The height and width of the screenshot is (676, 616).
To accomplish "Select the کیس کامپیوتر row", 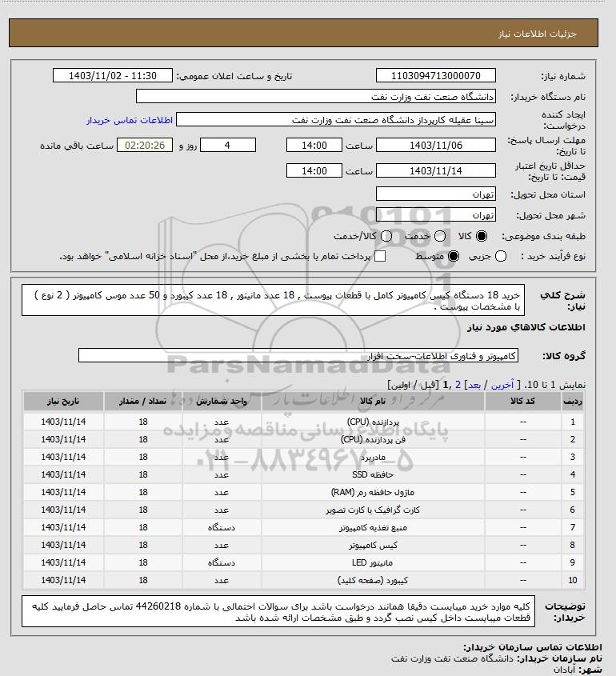I will click(x=303, y=546).
